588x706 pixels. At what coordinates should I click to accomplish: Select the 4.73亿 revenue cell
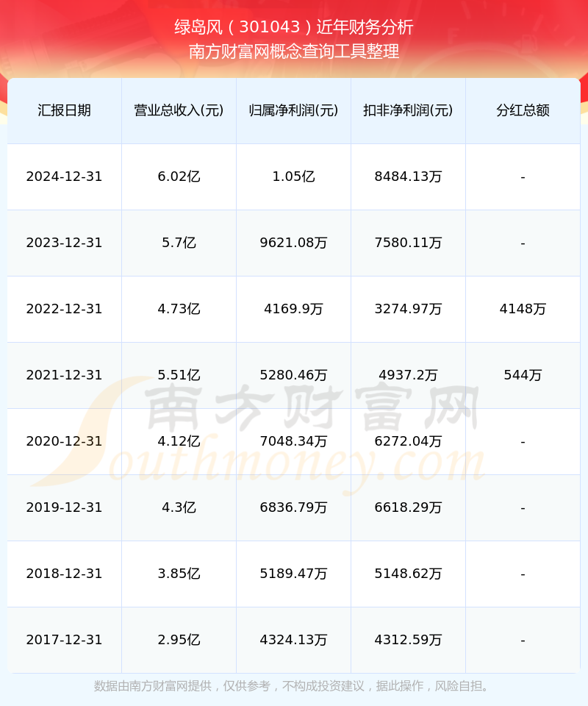click(x=179, y=309)
